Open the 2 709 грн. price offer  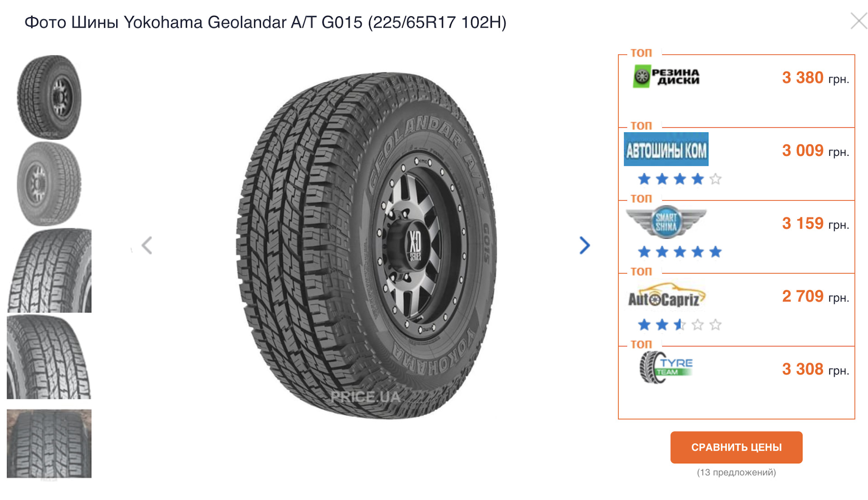click(816, 296)
